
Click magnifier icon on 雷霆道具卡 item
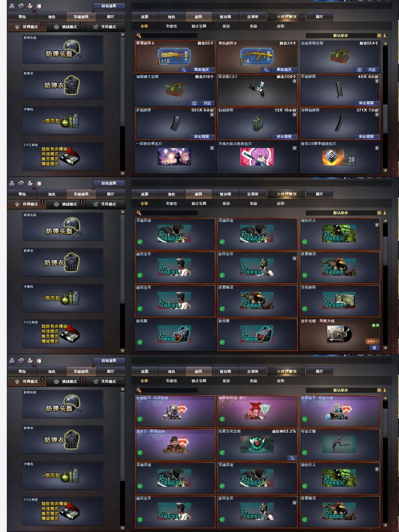(184, 69)
